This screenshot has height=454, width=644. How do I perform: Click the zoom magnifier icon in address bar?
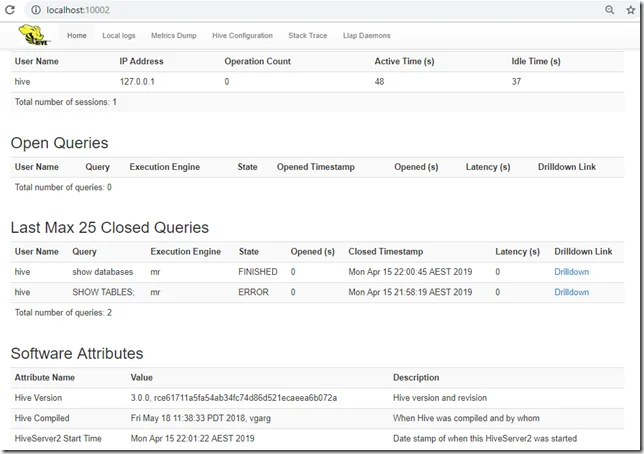click(x=610, y=9)
